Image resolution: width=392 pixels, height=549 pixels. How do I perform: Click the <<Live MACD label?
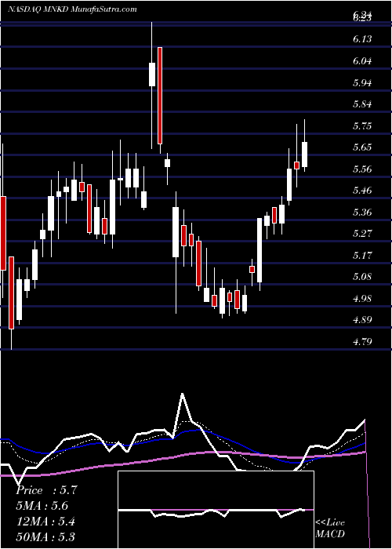[330, 529]
